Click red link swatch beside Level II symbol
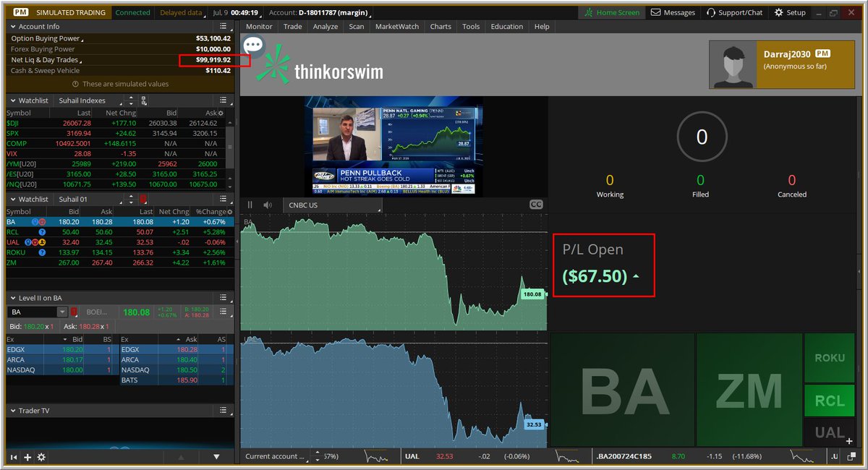868x470 pixels. 73,312
